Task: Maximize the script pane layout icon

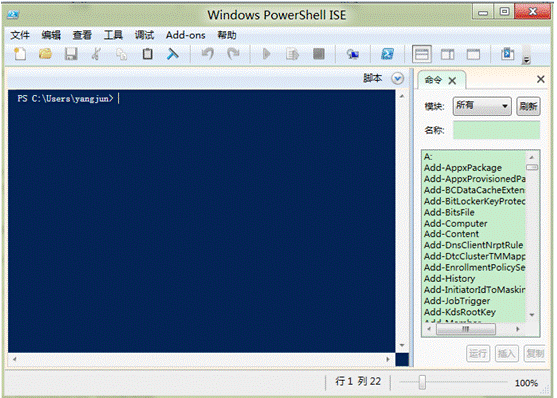Action: [x=473, y=54]
